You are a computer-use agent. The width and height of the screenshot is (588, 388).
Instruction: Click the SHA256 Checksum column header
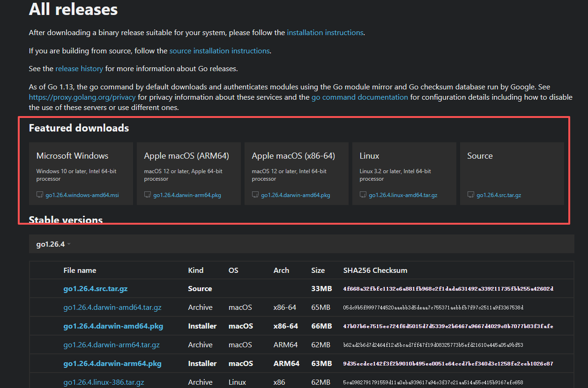(375, 270)
